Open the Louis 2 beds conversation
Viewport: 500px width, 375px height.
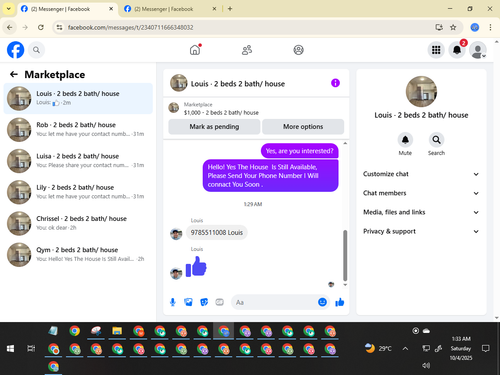tap(78, 98)
